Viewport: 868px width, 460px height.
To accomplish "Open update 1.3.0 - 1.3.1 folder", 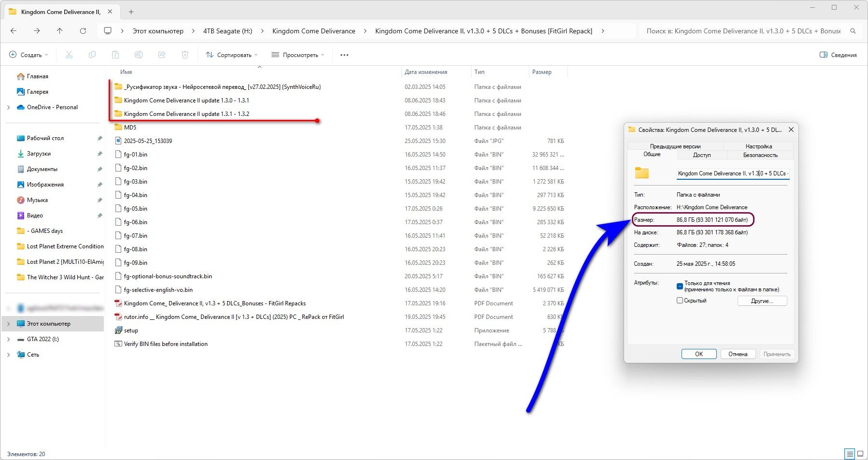I will click(182, 101).
